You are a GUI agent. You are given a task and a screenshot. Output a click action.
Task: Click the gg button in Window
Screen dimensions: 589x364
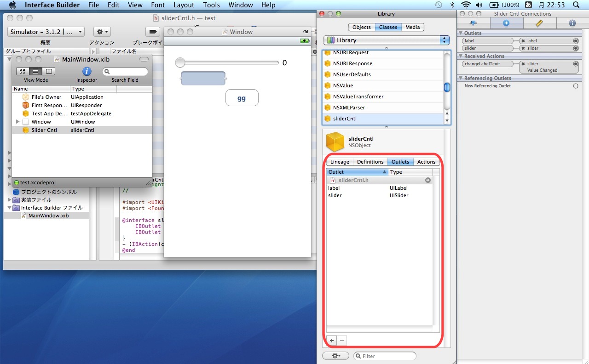pyautogui.click(x=242, y=98)
